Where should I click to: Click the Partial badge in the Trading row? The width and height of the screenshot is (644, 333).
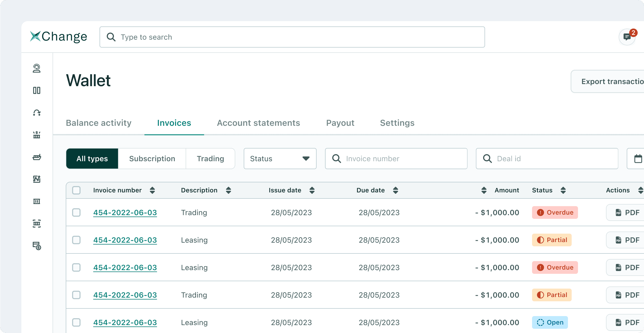tap(552, 295)
